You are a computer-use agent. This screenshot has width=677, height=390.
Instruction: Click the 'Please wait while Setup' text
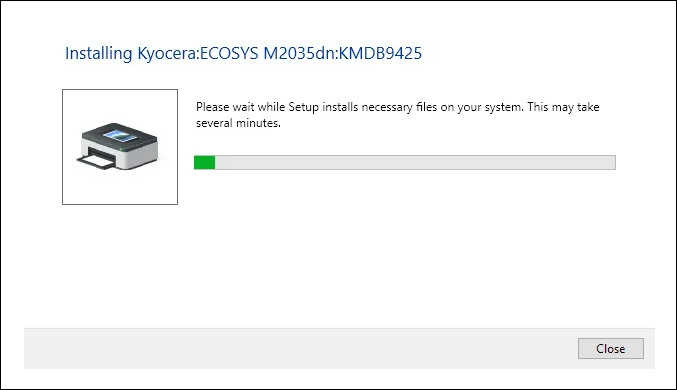257,107
